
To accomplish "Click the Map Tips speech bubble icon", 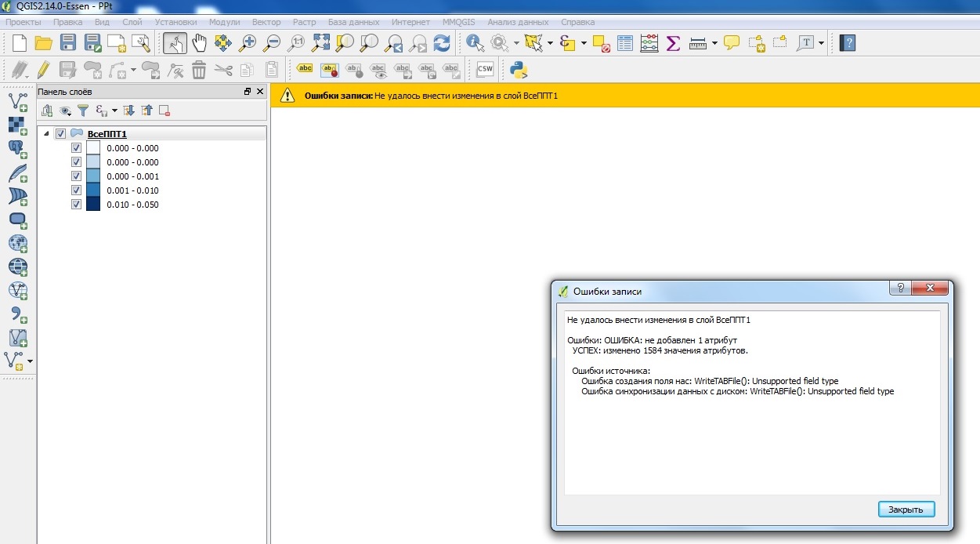I will pyautogui.click(x=732, y=42).
